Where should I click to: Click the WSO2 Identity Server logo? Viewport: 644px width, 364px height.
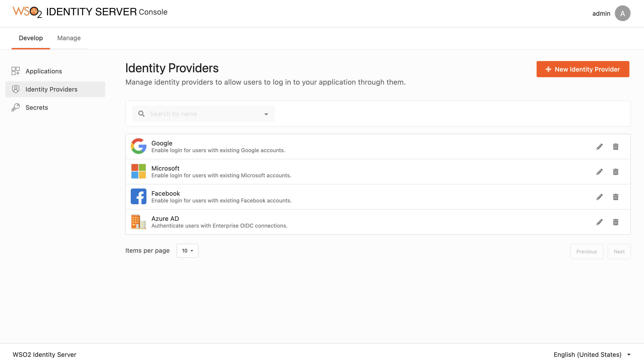[28, 11]
